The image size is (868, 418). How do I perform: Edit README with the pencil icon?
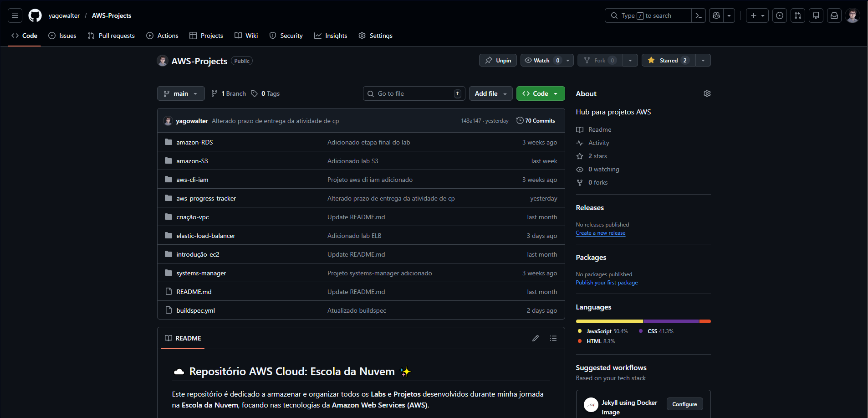pos(536,338)
